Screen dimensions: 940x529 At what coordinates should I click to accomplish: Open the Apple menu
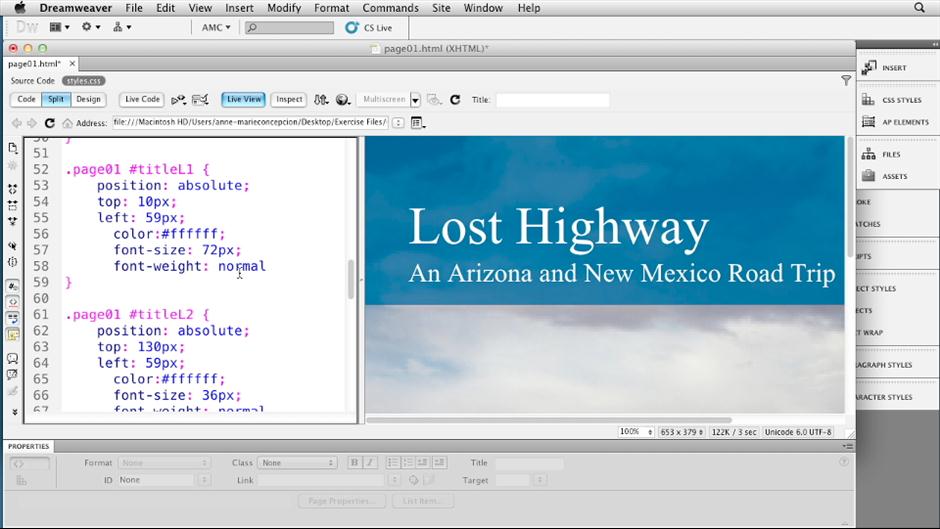(20, 8)
